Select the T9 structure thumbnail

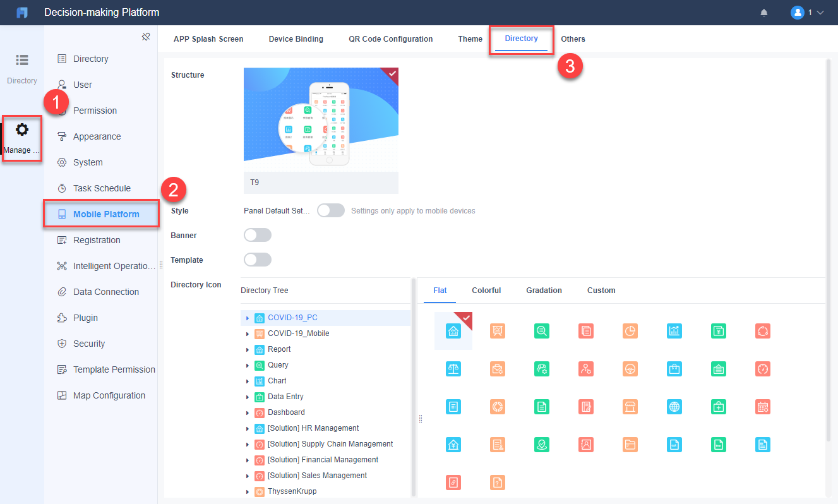321,130
